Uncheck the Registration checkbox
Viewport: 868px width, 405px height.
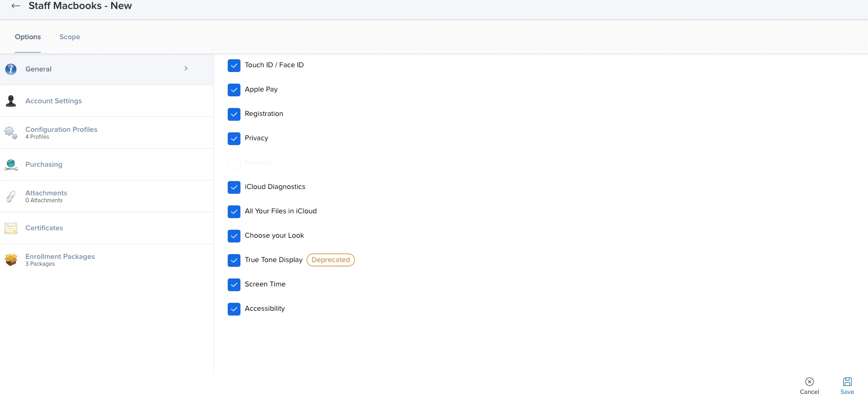click(x=234, y=114)
